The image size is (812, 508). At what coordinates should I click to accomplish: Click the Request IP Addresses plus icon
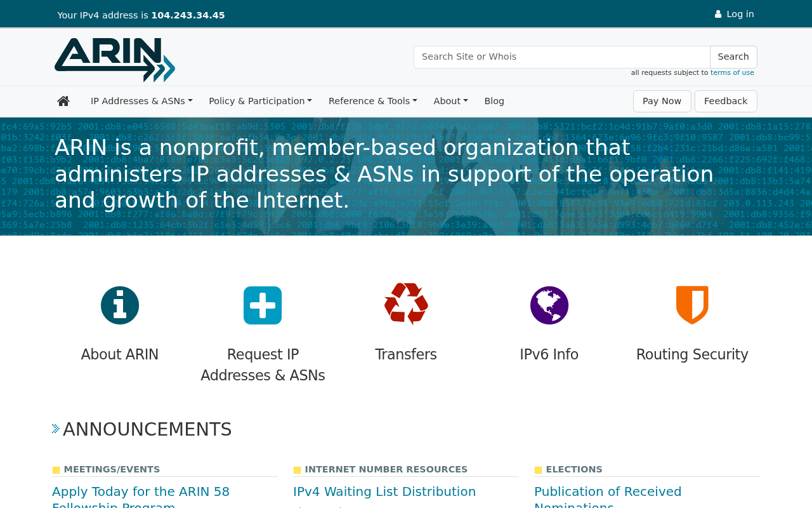pos(263,305)
